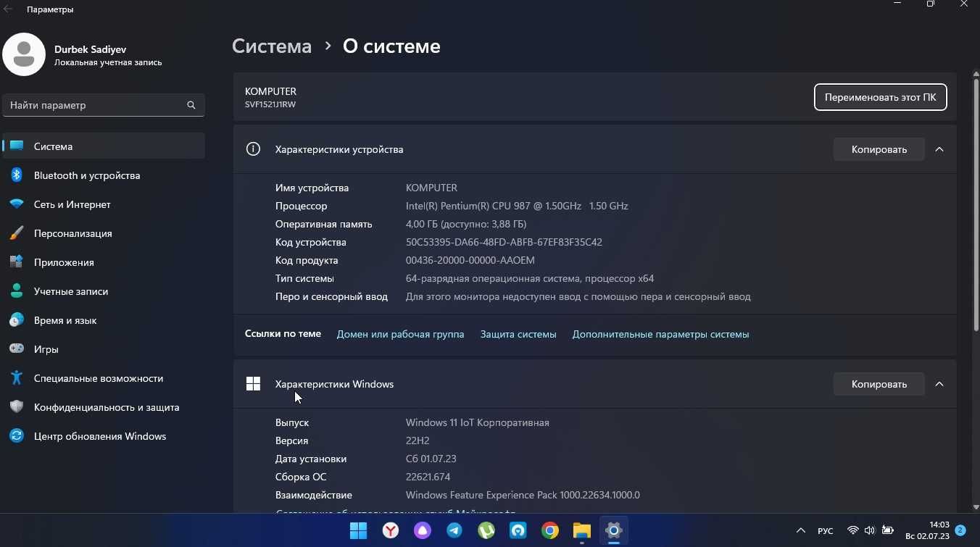The height and width of the screenshot is (547, 980).
Task: Click the Специальные возможности accessibility icon
Action: coord(17,378)
